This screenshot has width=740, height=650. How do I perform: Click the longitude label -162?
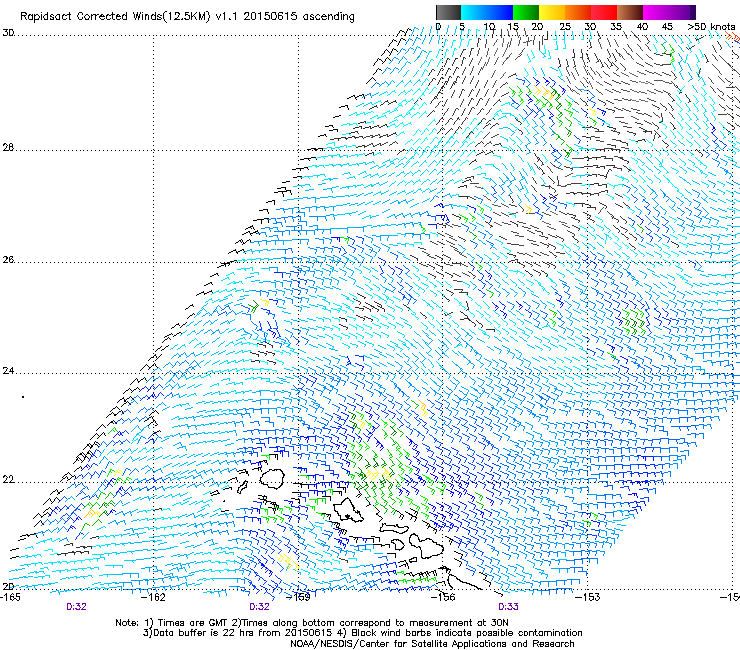click(155, 597)
